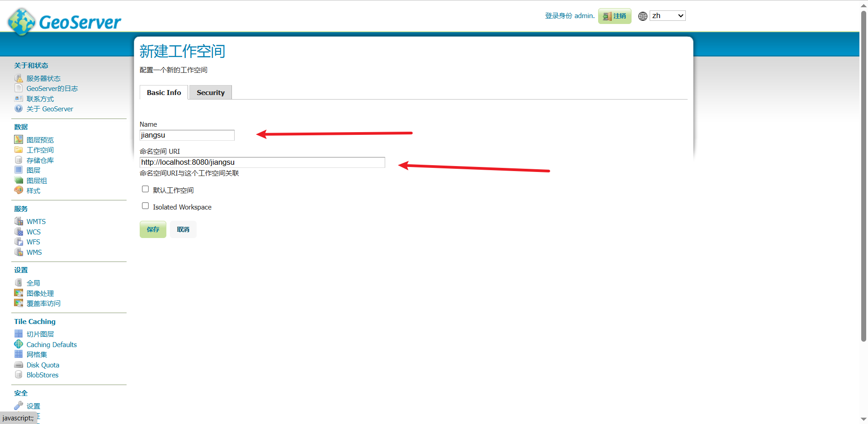Image resolution: width=868 pixels, height=424 pixels.
Task: Enable the default workspace (默认工作空间) checkbox
Action: [x=145, y=189]
